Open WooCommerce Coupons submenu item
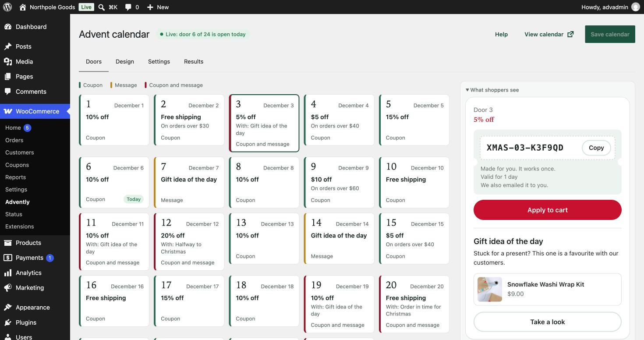644x340 pixels. pos(17,165)
